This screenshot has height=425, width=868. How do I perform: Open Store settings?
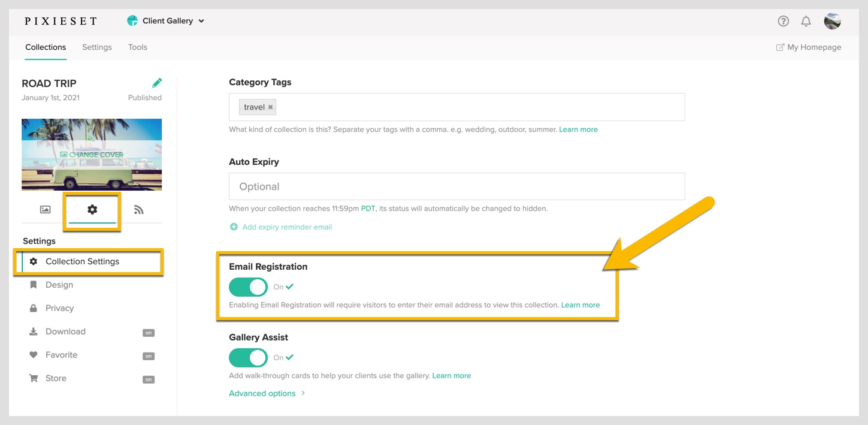tap(56, 378)
